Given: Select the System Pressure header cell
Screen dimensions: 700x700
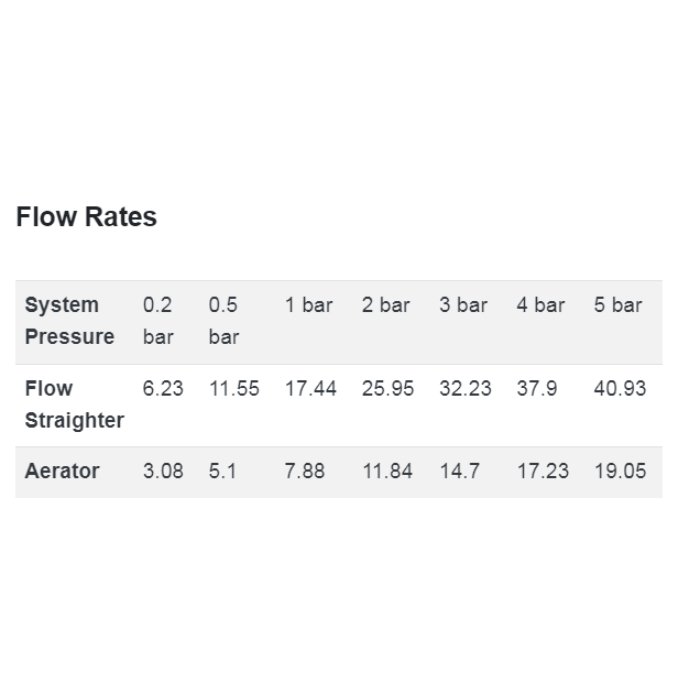Looking at the screenshot, I should pyautogui.click(x=70, y=321).
